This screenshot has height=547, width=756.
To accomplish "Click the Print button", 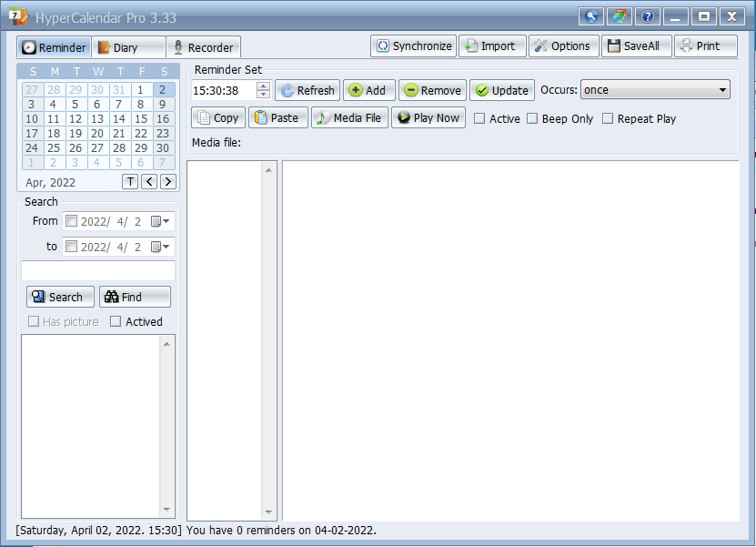I will 699,46.
